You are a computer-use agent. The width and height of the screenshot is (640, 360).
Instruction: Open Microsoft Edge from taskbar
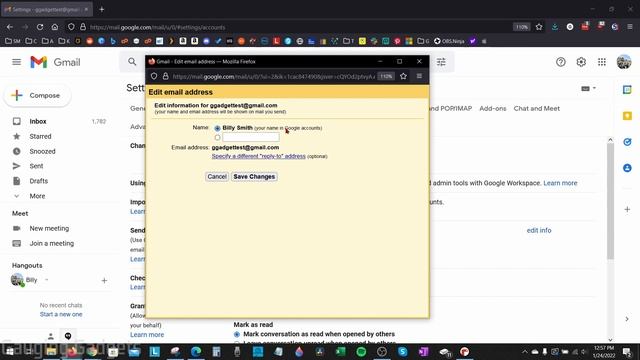[x=196, y=351]
